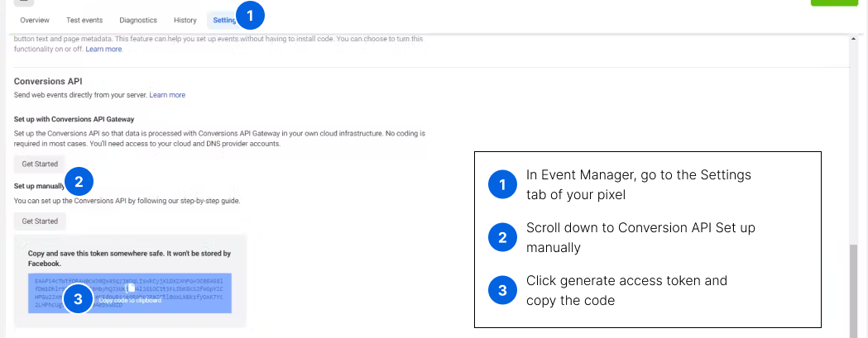Click step marker 3 on the token box
The height and width of the screenshot is (338, 868).
point(78,299)
